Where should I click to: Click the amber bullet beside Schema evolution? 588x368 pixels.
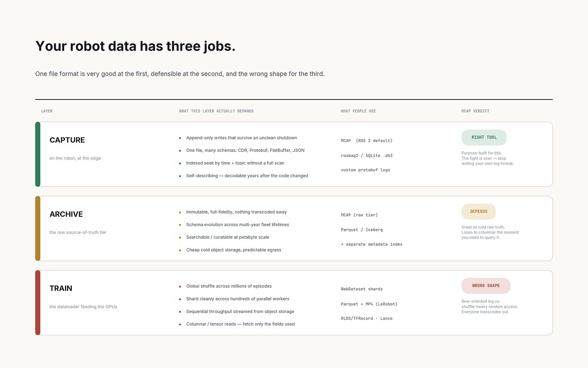[180, 225]
